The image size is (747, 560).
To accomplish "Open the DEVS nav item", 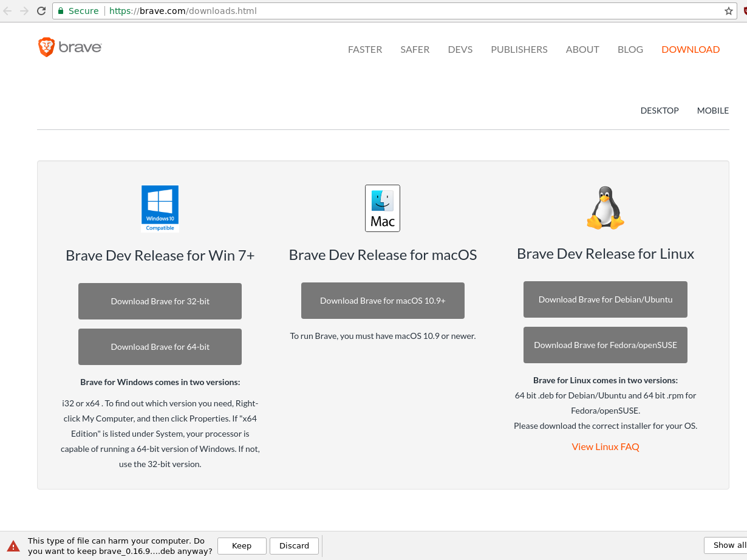I will tap(460, 50).
